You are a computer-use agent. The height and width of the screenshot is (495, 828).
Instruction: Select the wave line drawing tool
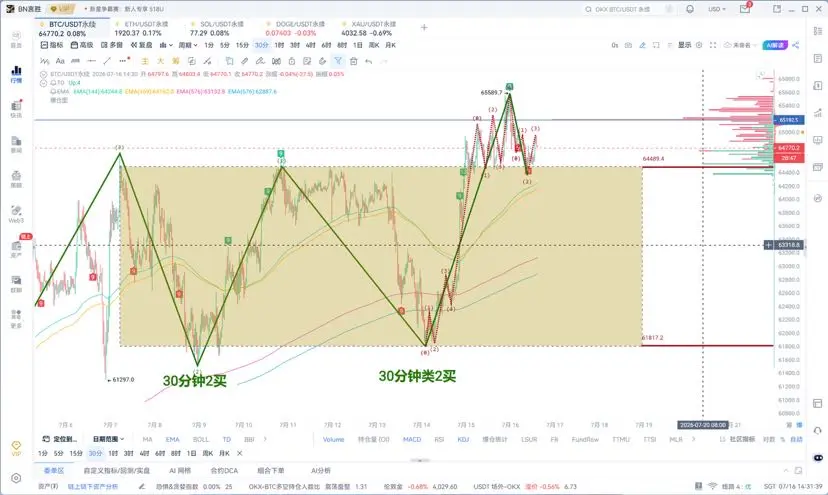pos(44,61)
